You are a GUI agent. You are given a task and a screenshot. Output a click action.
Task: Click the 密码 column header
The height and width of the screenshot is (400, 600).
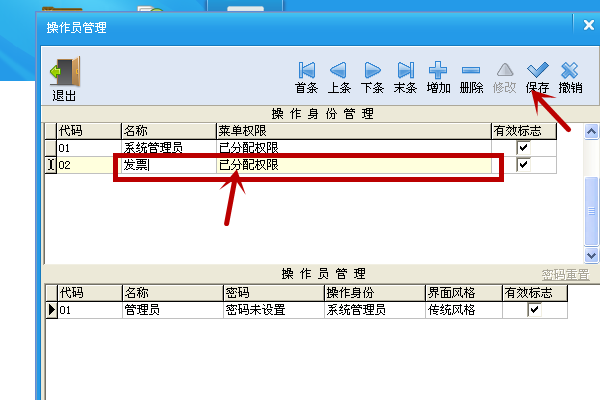click(274, 293)
